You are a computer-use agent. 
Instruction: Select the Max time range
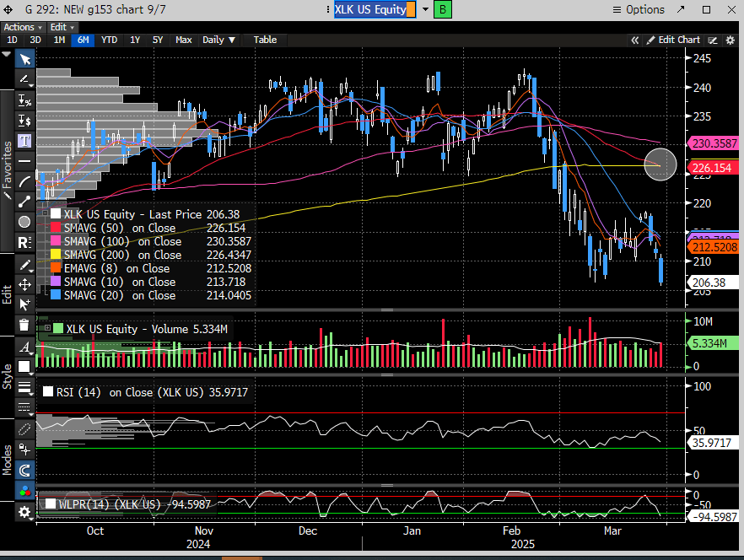click(x=184, y=40)
